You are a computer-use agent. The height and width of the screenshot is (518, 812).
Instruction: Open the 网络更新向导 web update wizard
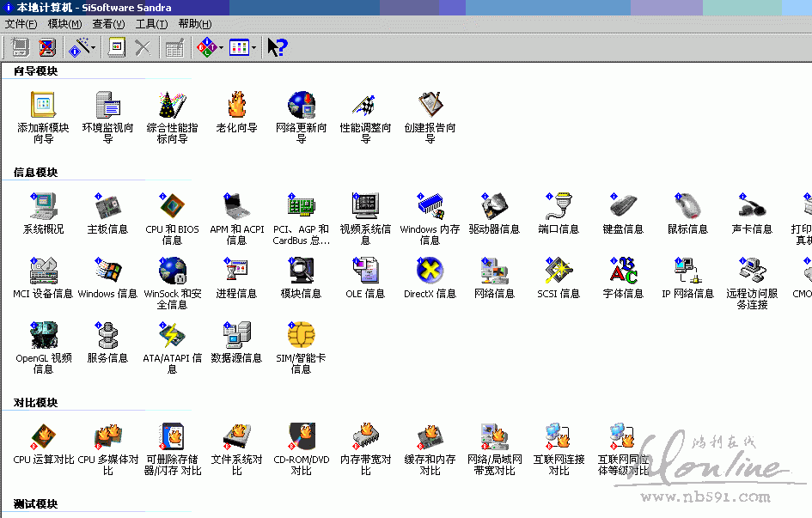[301, 106]
